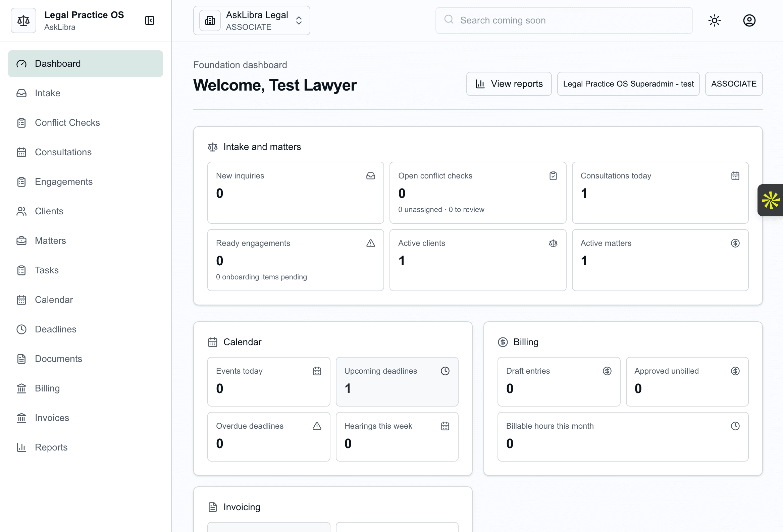This screenshot has width=783, height=532.
Task: Open Conflict Checks page
Action: click(86, 123)
